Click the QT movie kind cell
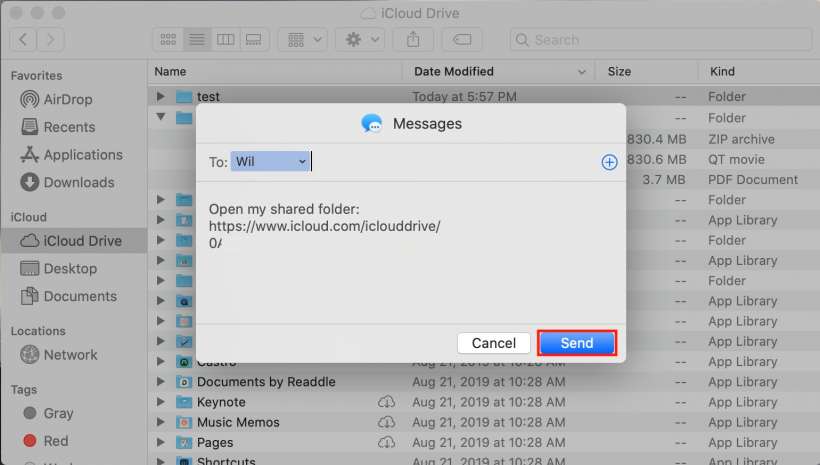This screenshot has height=465, width=820. point(736,160)
